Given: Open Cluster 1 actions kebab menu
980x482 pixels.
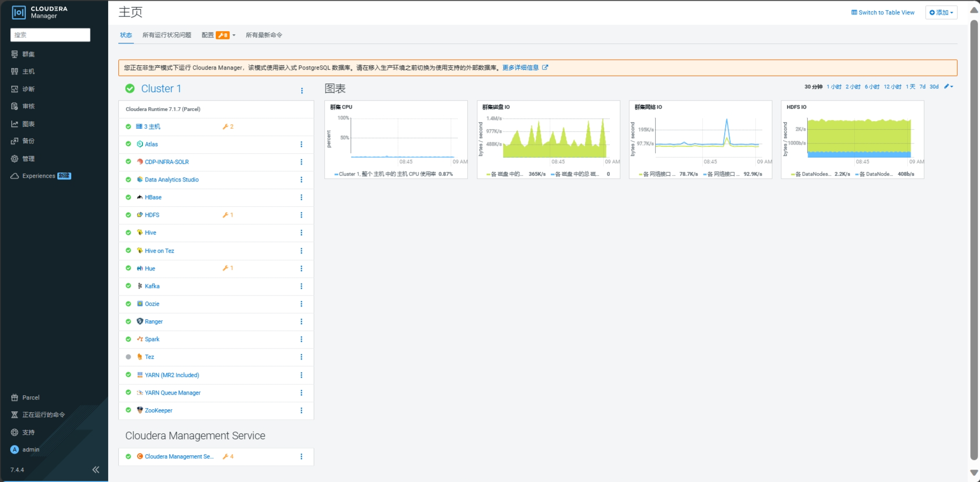Looking at the screenshot, I should (x=302, y=91).
